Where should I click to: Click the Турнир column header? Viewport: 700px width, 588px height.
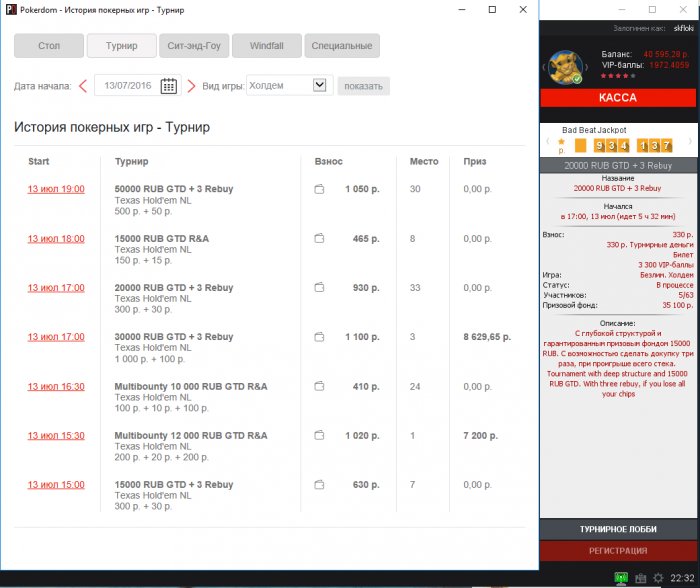[132, 161]
